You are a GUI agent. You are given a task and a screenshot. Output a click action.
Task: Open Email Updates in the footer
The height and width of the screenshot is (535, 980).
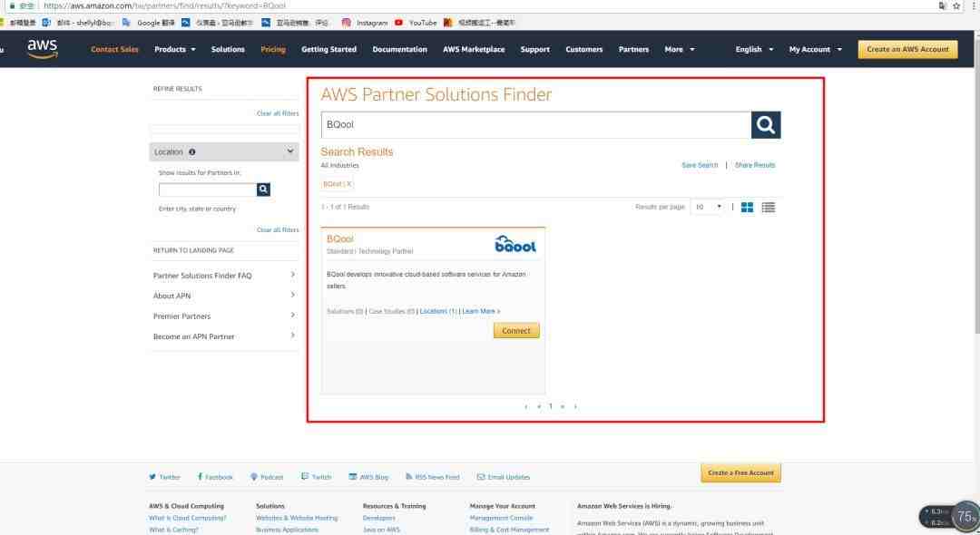click(x=504, y=477)
